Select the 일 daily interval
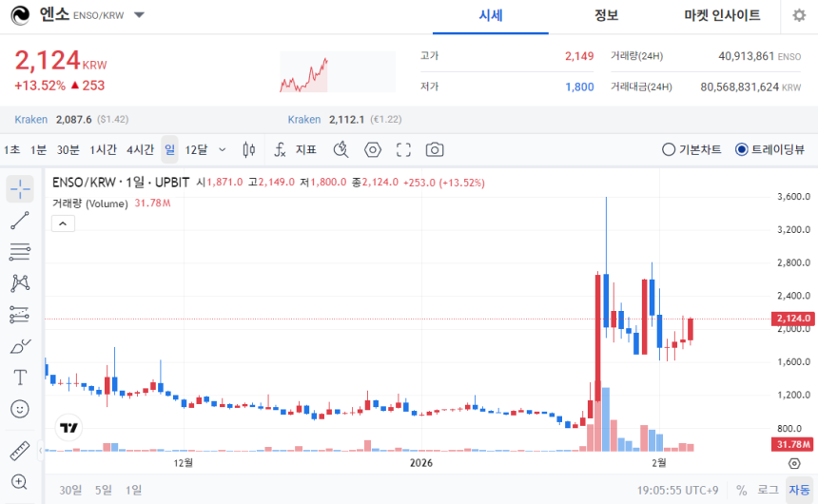Screen dimensions: 818x504 pyautogui.click(x=169, y=150)
